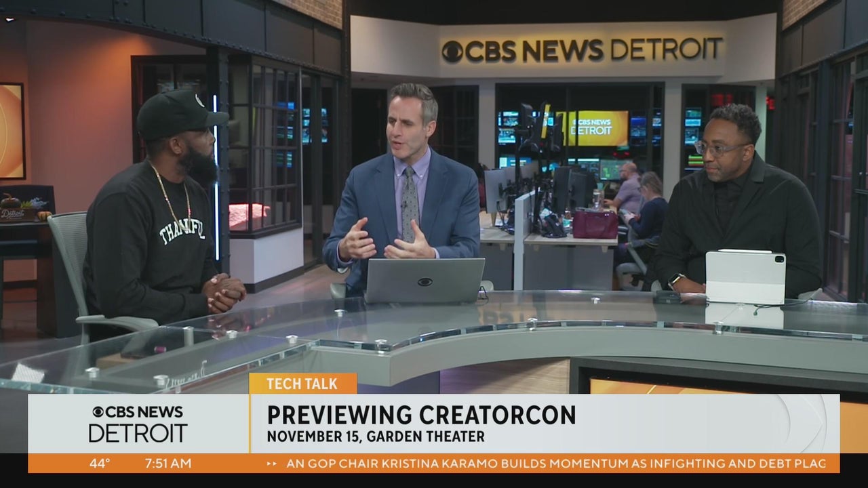
Task: Click the CBS eye logo on the laptop lid
Action: point(425,281)
